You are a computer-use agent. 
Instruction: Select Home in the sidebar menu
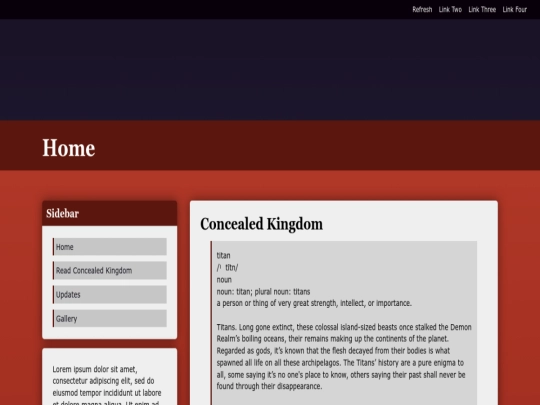point(110,247)
